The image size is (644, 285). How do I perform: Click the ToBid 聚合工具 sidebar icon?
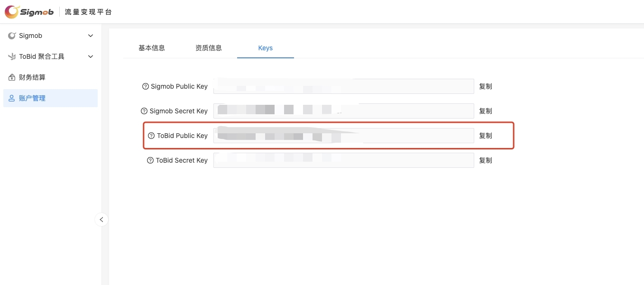11,56
